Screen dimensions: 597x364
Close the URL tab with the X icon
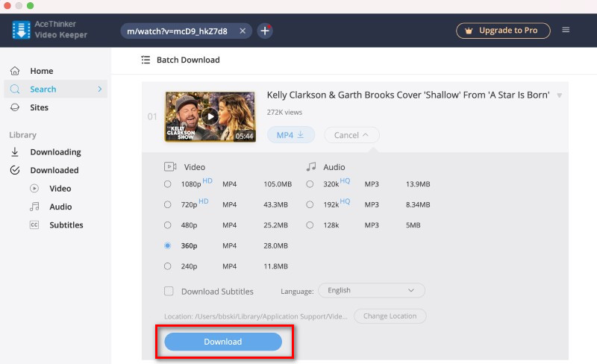(243, 31)
